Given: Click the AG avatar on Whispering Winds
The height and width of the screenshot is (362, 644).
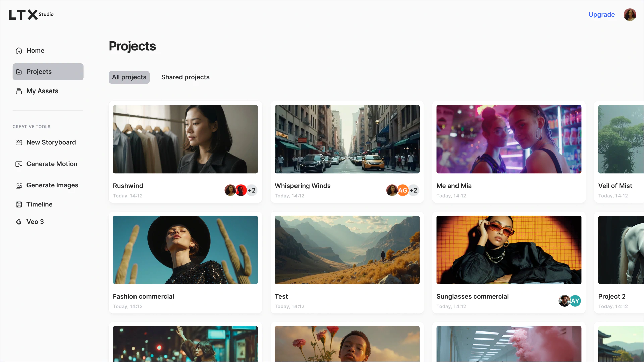Looking at the screenshot, I should (403, 190).
